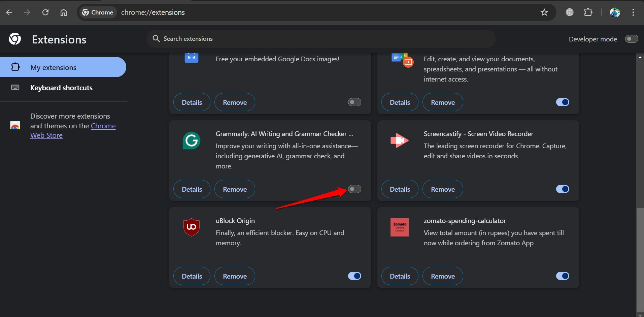Disable the Screencastify extension toggle

563,189
